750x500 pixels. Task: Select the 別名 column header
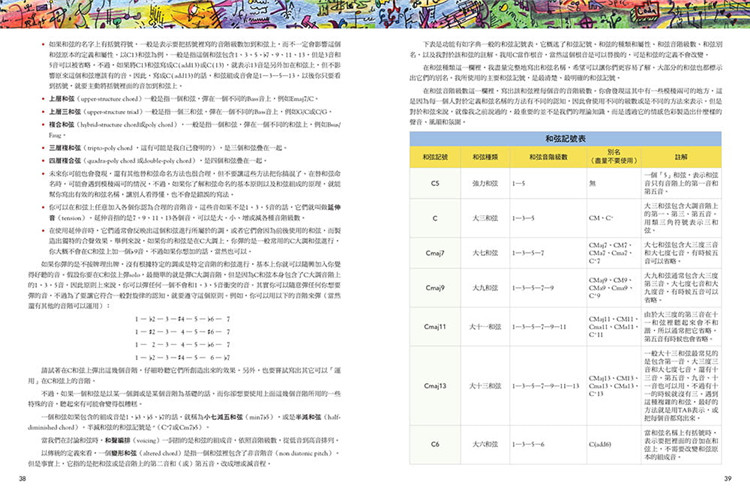pos(614,157)
